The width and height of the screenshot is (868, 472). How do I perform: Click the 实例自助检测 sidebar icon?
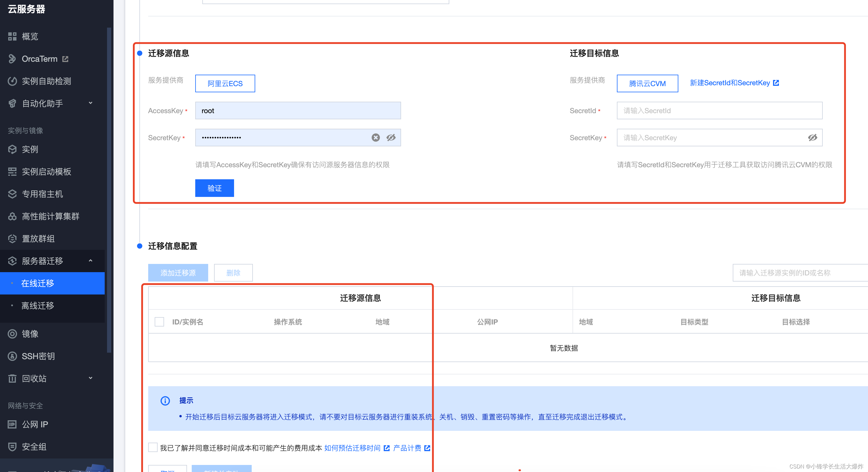click(x=12, y=81)
